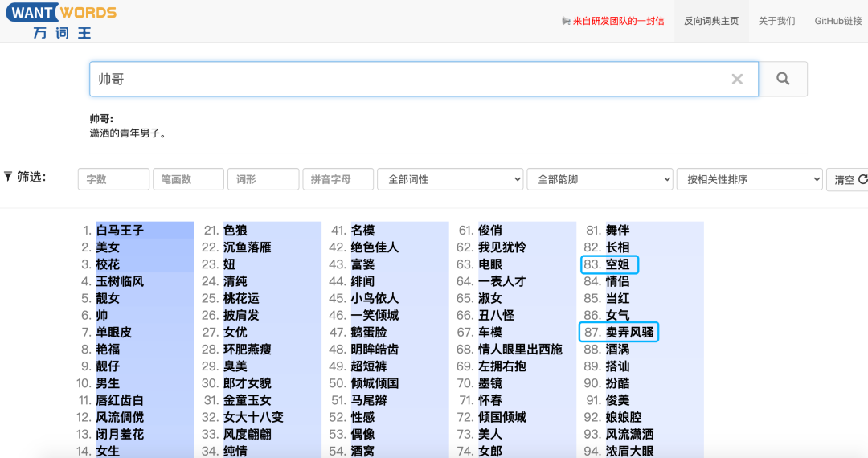
Task: Click the 拼音字母 filter field
Action: [x=338, y=179]
